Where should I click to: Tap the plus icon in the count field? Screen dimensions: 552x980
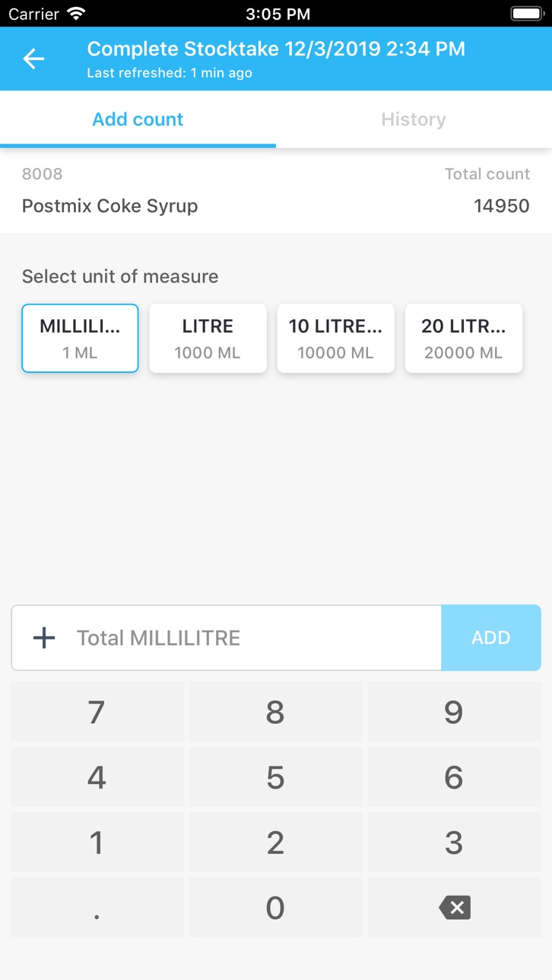44,637
